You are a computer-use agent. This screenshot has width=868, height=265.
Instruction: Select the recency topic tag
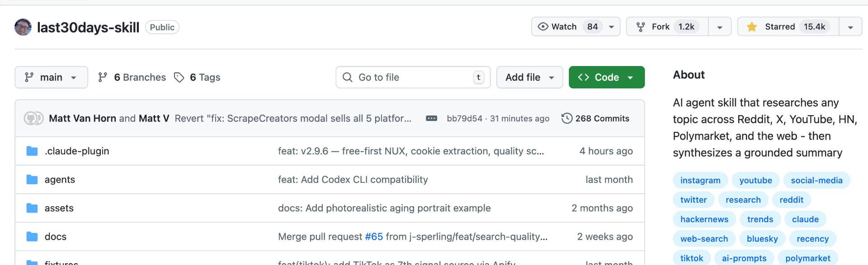[x=812, y=238]
